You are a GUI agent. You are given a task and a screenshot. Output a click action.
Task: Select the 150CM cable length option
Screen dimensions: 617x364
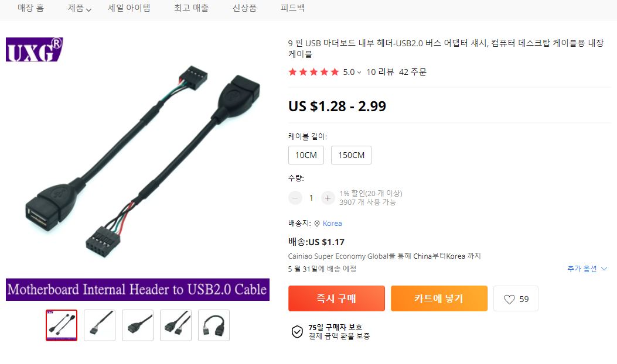[x=351, y=155]
